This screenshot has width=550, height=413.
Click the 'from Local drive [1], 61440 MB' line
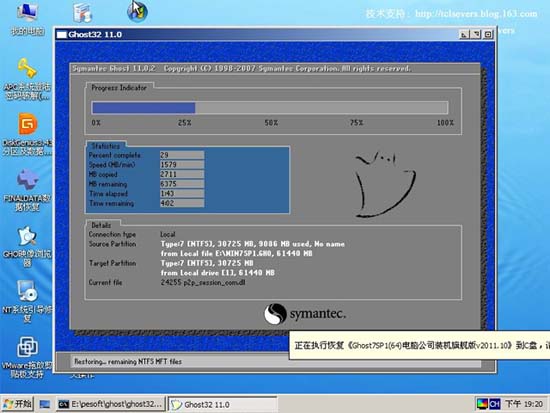[217, 273]
